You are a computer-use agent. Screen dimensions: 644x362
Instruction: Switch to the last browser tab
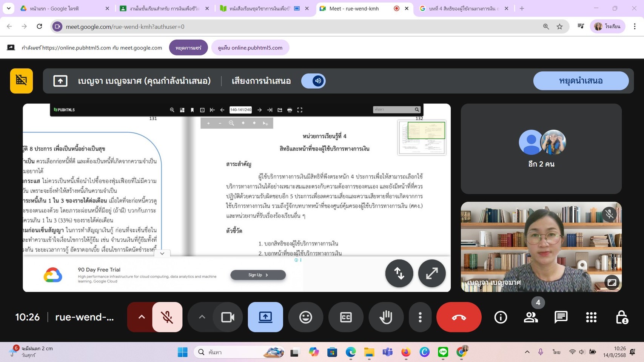[464, 8]
